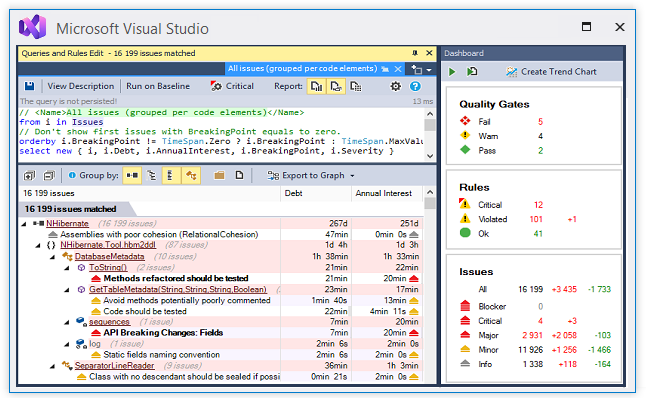Click the query editor scroll down arrow
This screenshot has width=646, height=398.
pyautogui.click(x=430, y=156)
